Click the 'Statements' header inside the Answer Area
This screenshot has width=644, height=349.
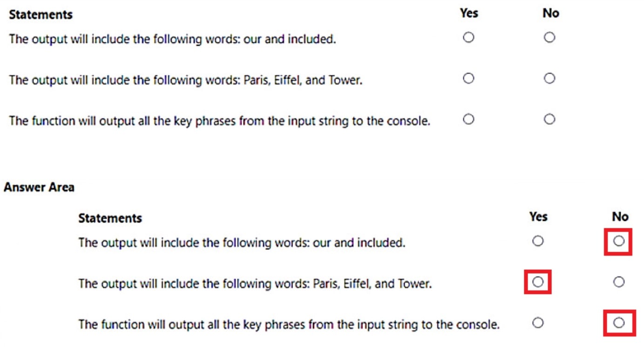coord(110,218)
